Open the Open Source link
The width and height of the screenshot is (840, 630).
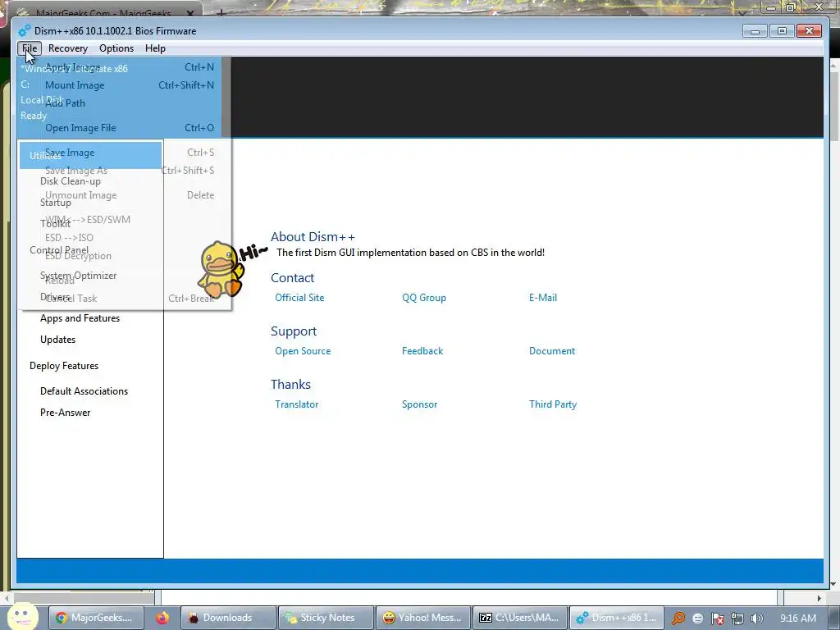(x=303, y=351)
